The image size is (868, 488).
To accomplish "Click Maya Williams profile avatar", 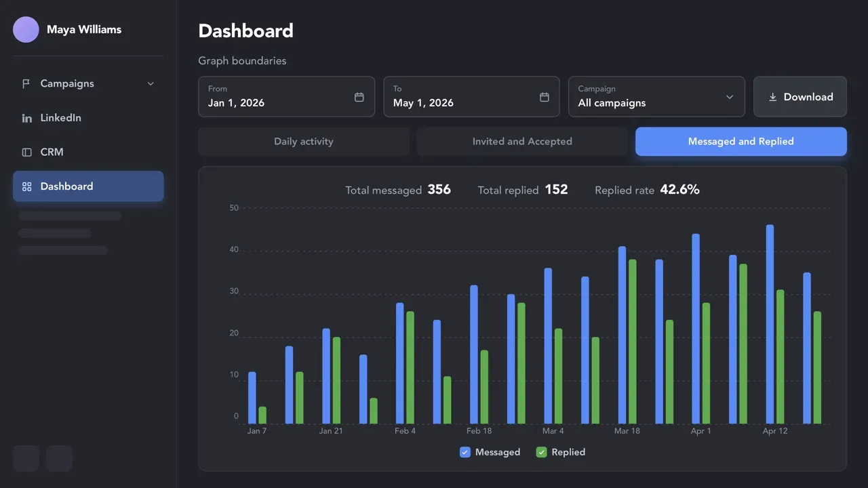I will point(26,30).
